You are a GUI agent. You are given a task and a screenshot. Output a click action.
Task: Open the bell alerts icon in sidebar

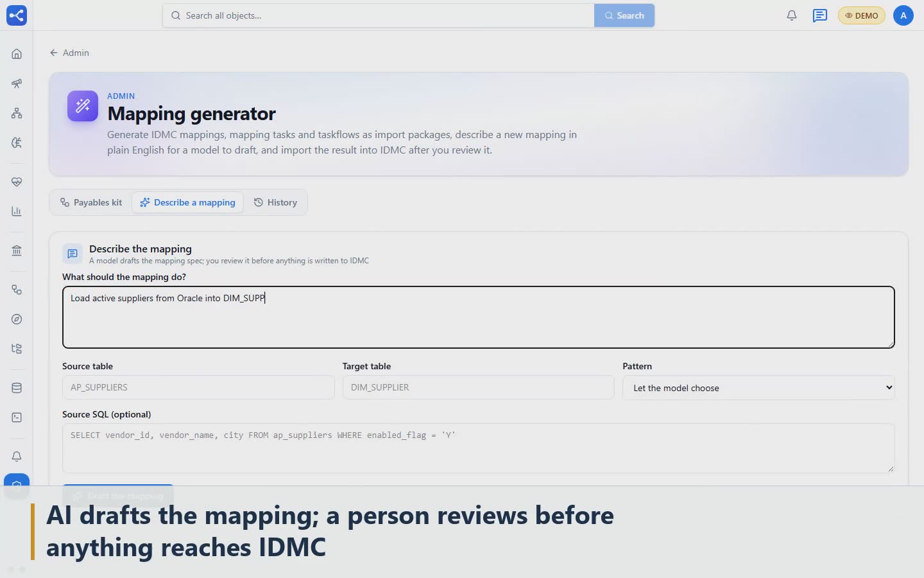[x=17, y=457]
